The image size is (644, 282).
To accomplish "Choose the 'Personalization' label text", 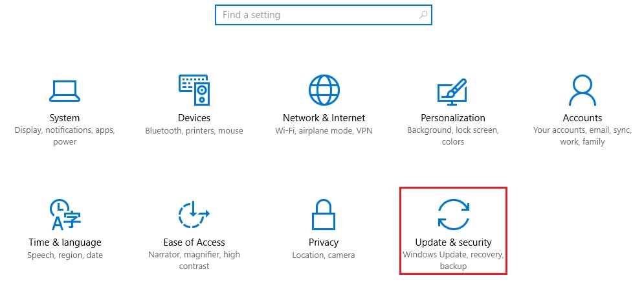I will 453,118.
